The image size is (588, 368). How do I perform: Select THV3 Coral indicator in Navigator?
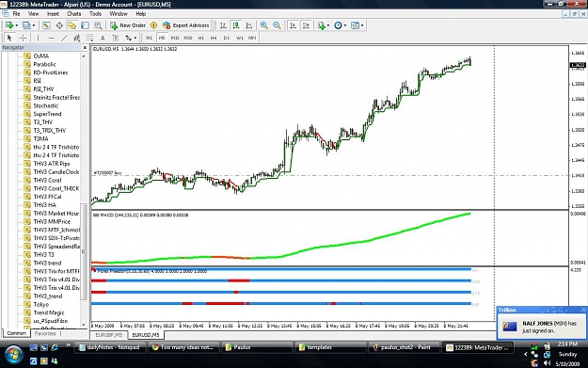coord(47,180)
